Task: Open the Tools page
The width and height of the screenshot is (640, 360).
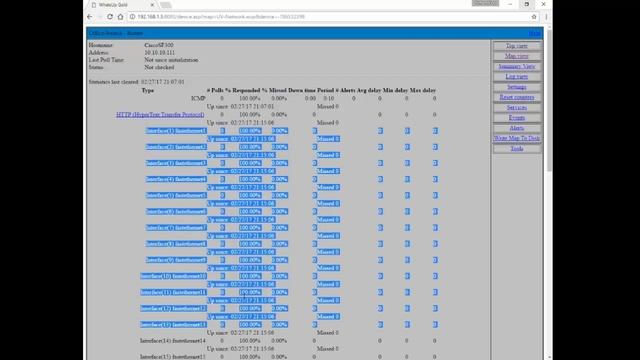Action: pos(517,148)
